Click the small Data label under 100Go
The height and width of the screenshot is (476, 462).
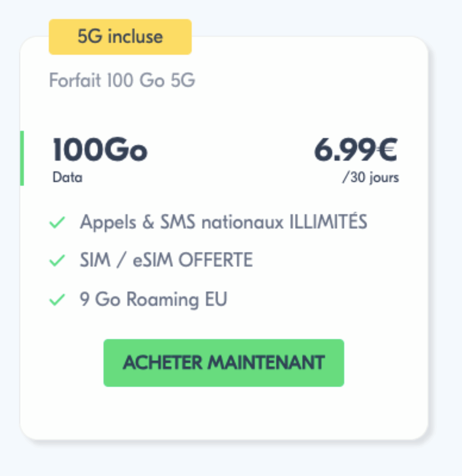pos(67,178)
